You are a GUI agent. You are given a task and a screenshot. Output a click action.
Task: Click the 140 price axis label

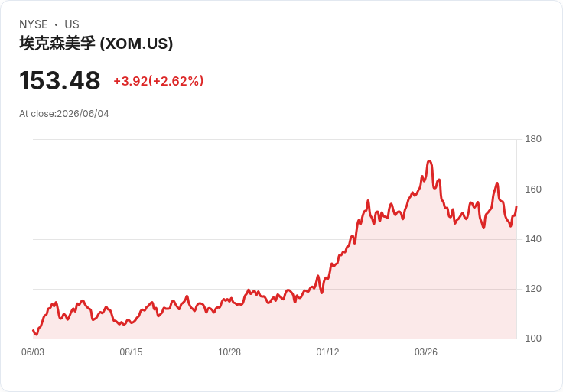533,239
